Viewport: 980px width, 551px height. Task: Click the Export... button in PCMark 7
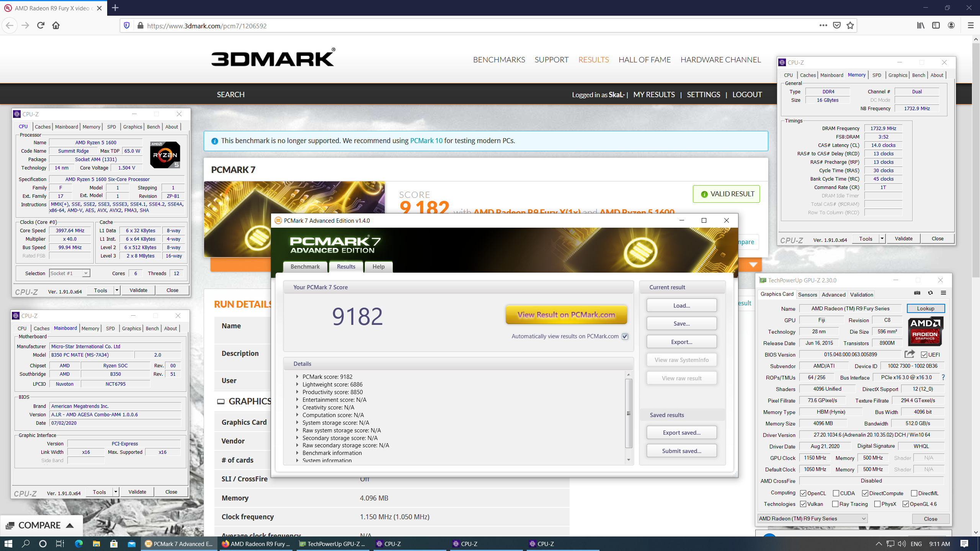pyautogui.click(x=681, y=342)
